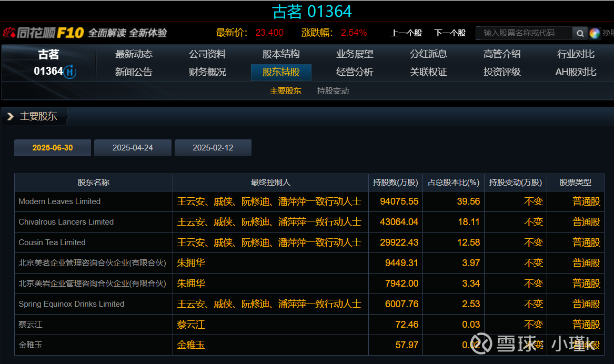
Task: Click shareholder Chivalrous Lancers Limited
Action: (66, 222)
